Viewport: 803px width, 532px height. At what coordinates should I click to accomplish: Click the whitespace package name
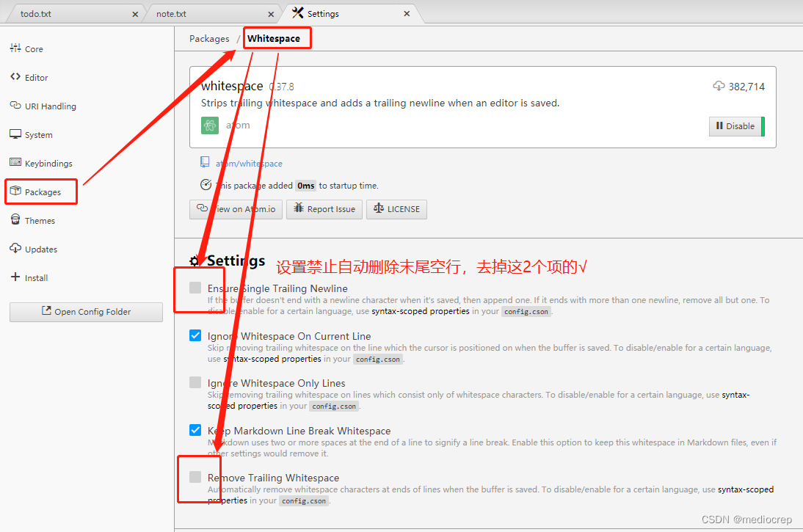[232, 86]
